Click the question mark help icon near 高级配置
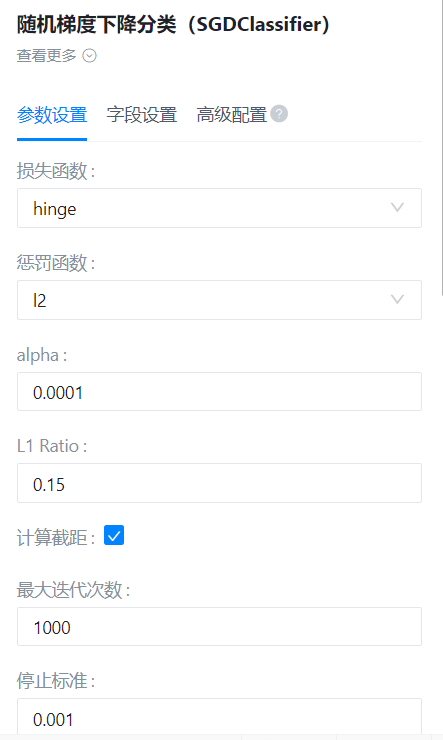The width and height of the screenshot is (443, 740). (x=279, y=114)
